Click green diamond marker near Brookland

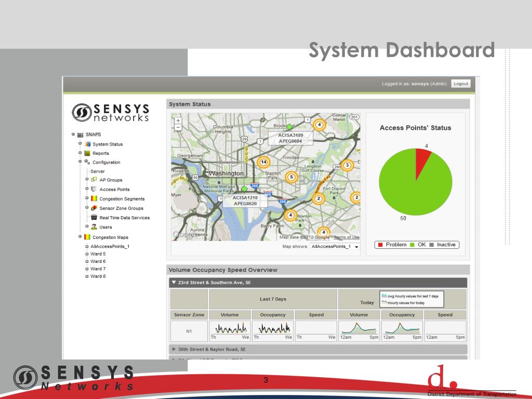pos(289,127)
